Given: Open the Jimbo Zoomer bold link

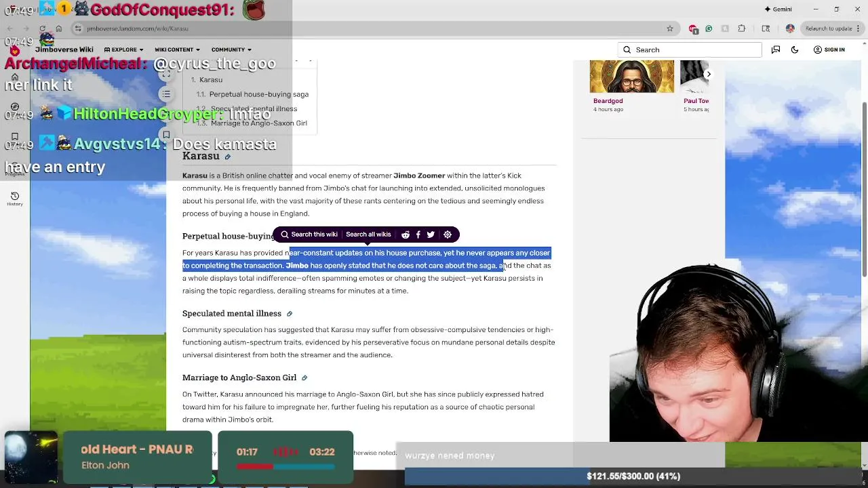Looking at the screenshot, I should coord(419,176).
